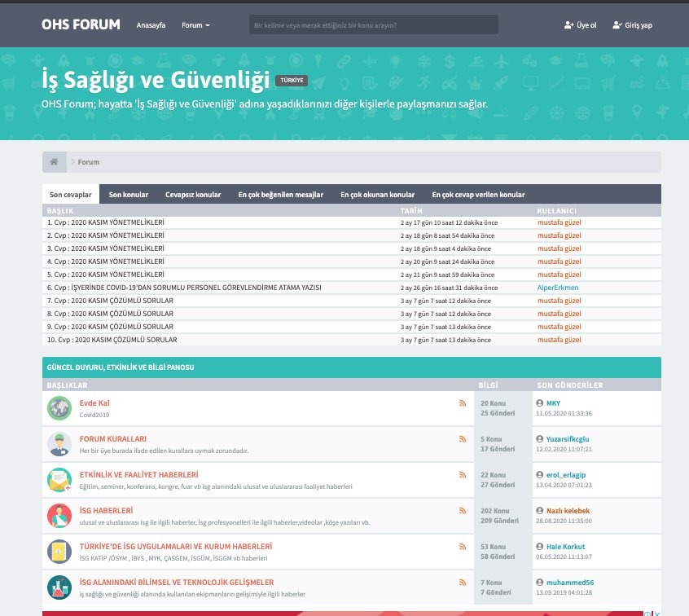Viewport: 689px width, 616px height.
Task: Click the FORUM KURALLARI category icon
Action: [x=59, y=444]
